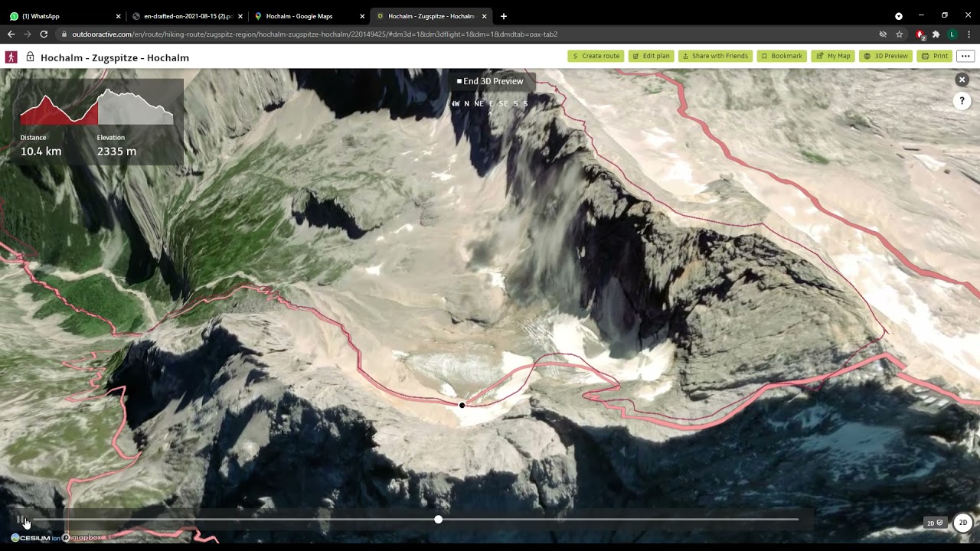The width and height of the screenshot is (980, 551).
Task: Click the crossed-out eye tracking icon
Action: tap(883, 34)
